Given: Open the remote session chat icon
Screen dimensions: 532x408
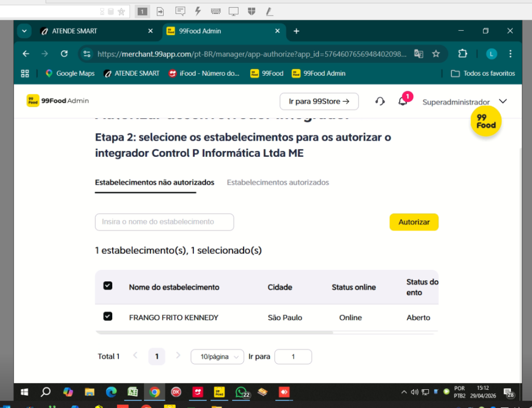Looking at the screenshot, I should 180,11.
